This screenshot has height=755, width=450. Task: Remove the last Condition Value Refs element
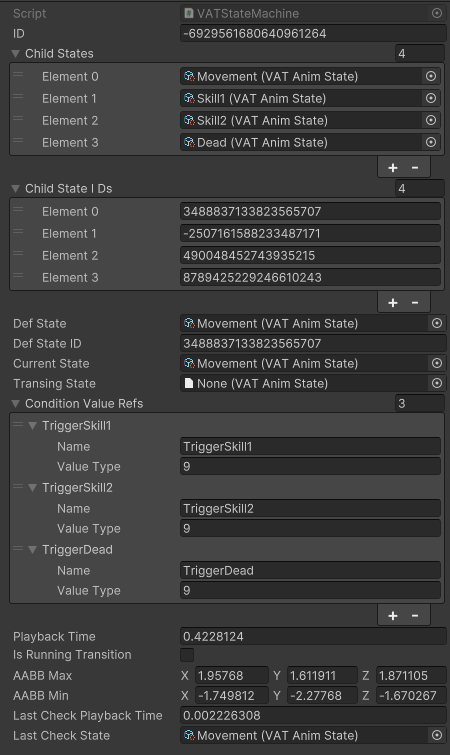tap(415, 615)
